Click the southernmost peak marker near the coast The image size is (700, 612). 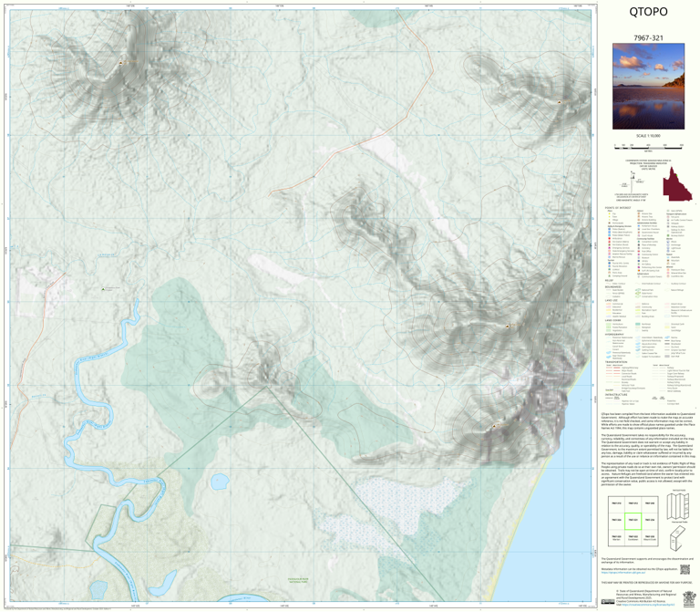pyautogui.click(x=494, y=426)
